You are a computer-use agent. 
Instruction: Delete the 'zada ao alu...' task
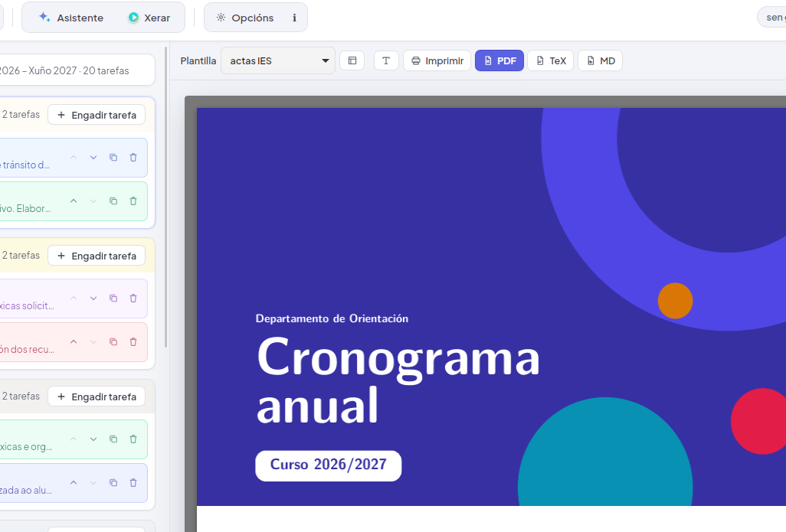pyautogui.click(x=133, y=482)
